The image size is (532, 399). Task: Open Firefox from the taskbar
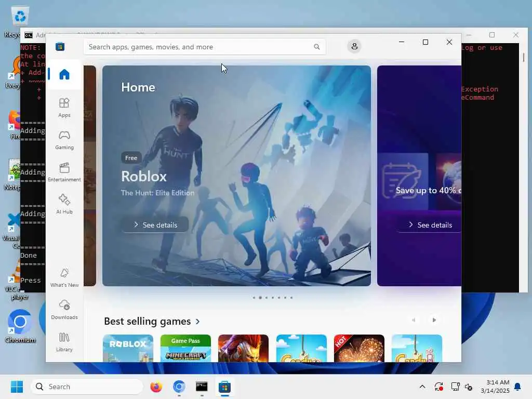click(156, 387)
